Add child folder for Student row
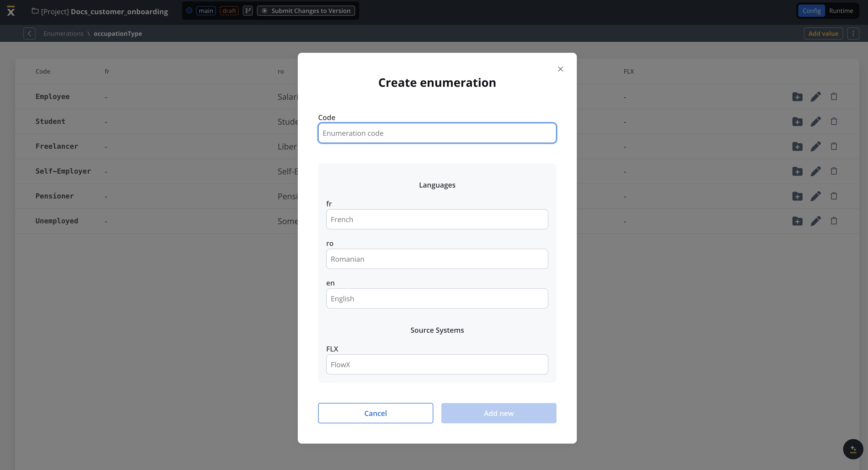Image resolution: width=868 pixels, height=470 pixels. [797, 122]
